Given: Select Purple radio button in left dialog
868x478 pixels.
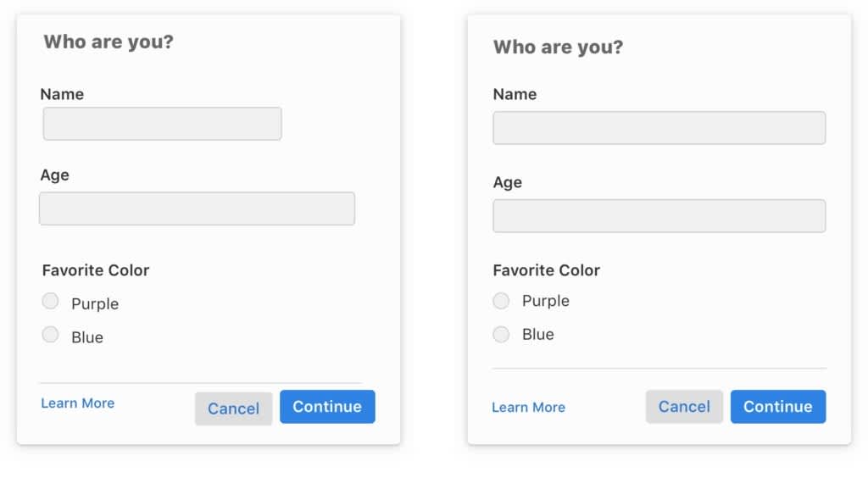Looking at the screenshot, I should pos(51,301).
